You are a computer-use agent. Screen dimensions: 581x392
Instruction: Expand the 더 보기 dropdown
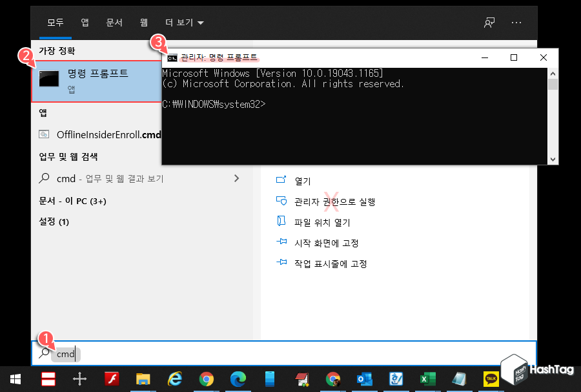pyautogui.click(x=184, y=23)
